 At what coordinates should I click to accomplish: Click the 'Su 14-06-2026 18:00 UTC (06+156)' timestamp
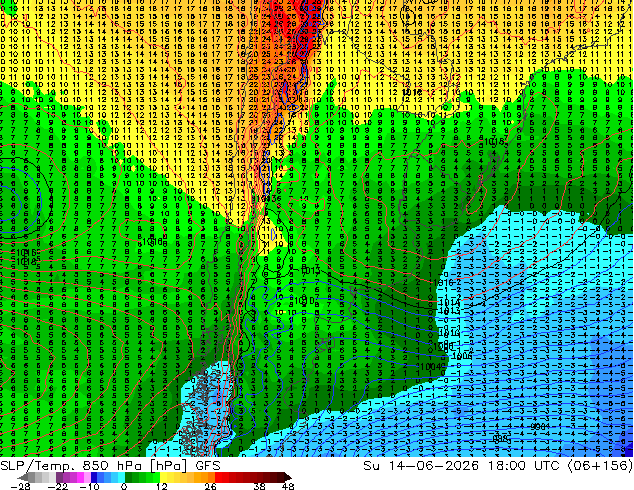coord(498,466)
